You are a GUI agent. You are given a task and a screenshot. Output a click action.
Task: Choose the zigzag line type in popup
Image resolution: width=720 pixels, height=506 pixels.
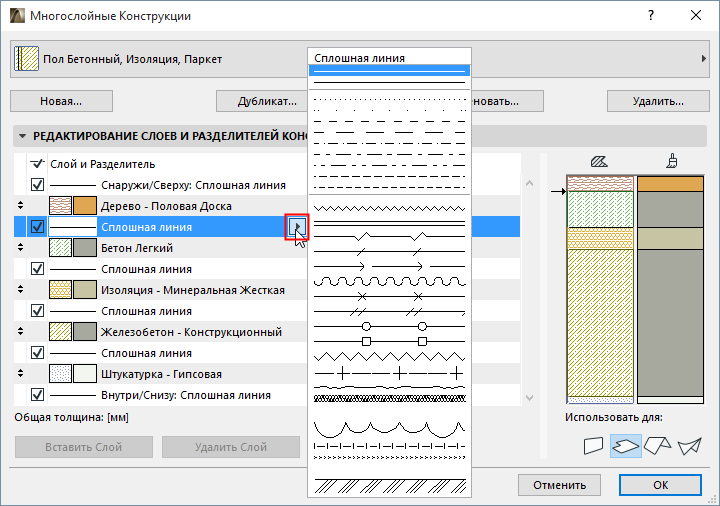point(389,209)
